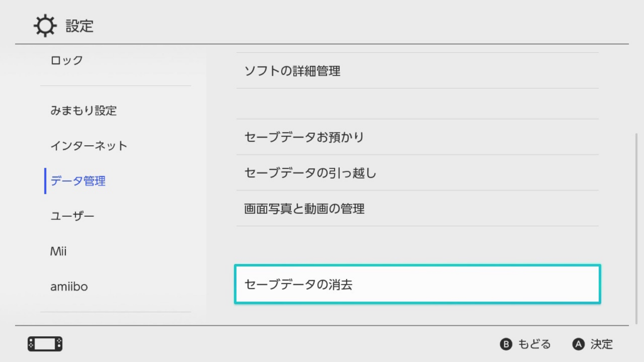This screenshot has height=362, width=644.
Task: Select ロック in the sidebar
Action: click(x=67, y=60)
